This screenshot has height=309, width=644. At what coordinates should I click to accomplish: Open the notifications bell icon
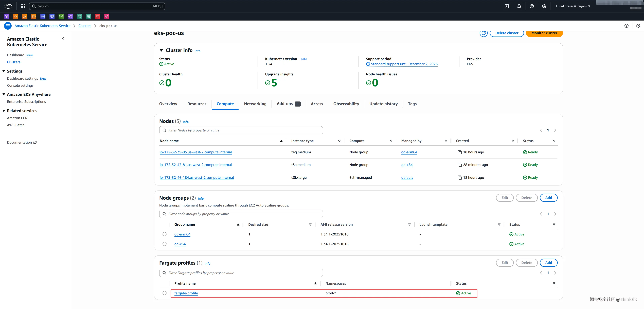tap(519, 6)
